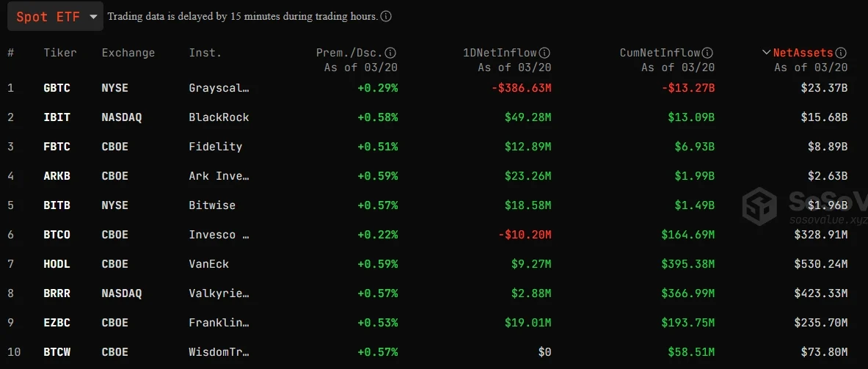Select the HODL VanEck row
The image size is (868, 369).
coord(58,264)
